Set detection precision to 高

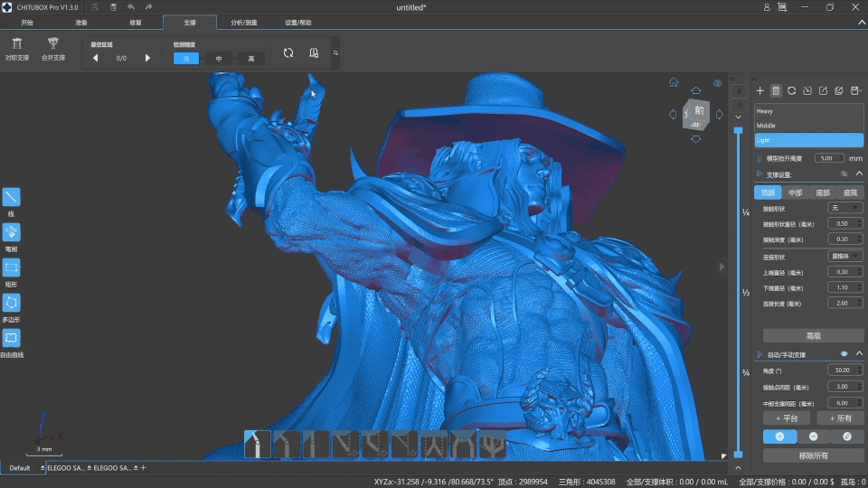click(x=251, y=59)
